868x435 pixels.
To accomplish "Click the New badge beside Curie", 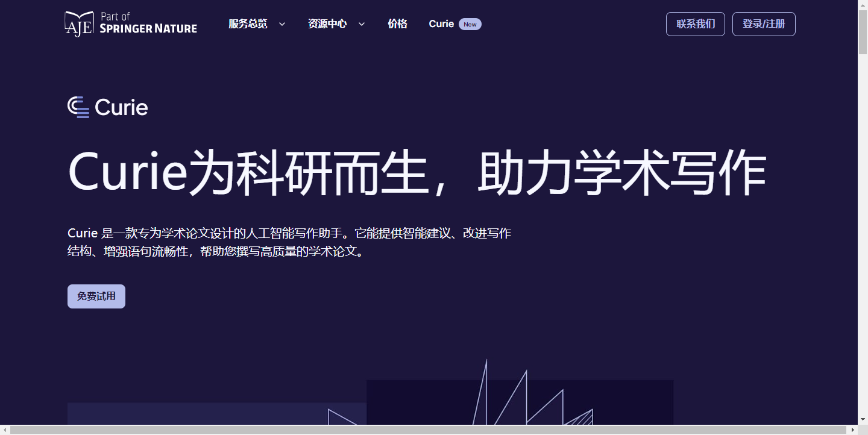I will click(x=470, y=24).
